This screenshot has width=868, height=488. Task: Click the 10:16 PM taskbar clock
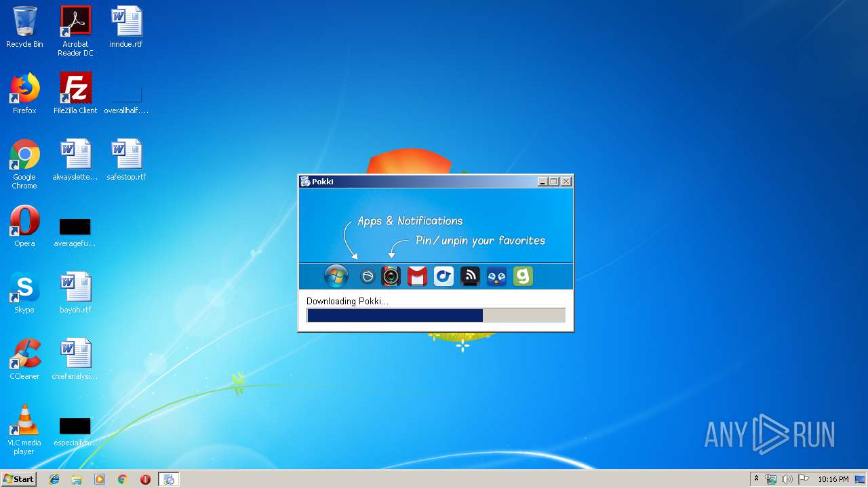[x=833, y=479]
